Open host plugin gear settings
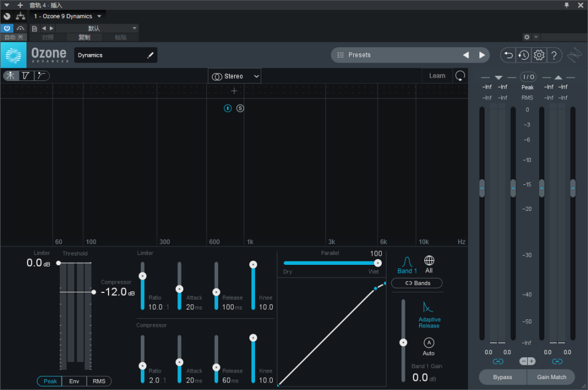This screenshot has height=390, width=588. [x=527, y=37]
